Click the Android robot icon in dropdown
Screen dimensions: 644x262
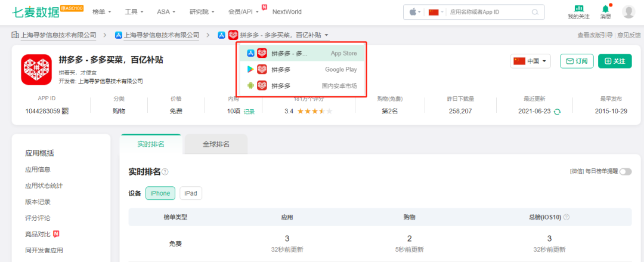pyautogui.click(x=250, y=86)
